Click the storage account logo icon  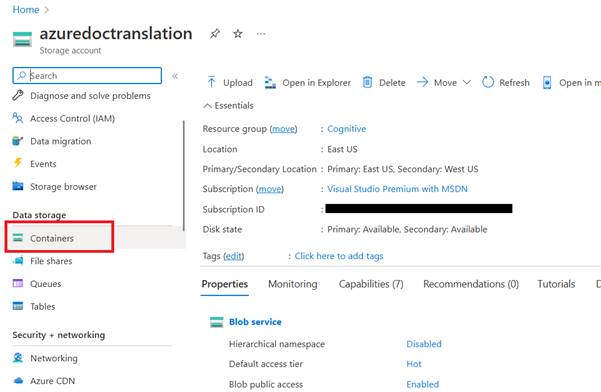pyautogui.click(x=22, y=39)
